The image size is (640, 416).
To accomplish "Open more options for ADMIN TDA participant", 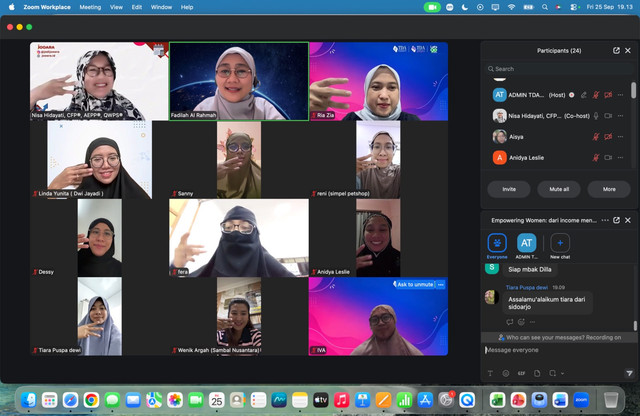I will click(x=620, y=95).
